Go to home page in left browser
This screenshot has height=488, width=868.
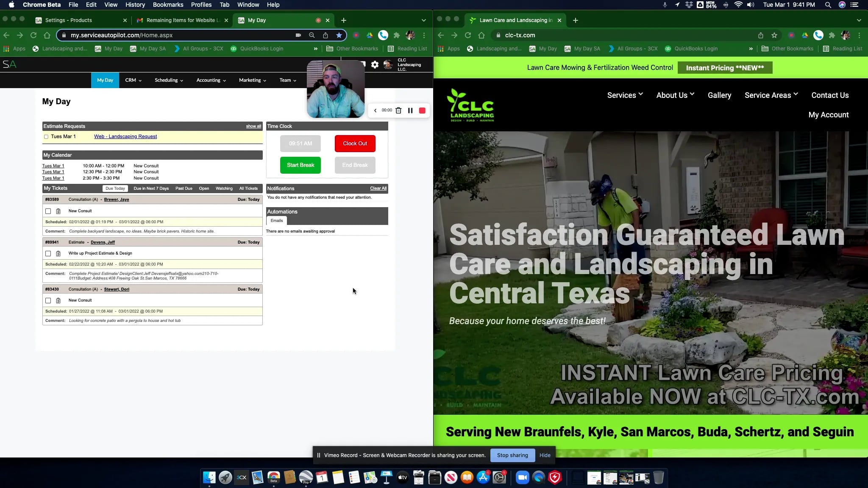[x=47, y=35]
